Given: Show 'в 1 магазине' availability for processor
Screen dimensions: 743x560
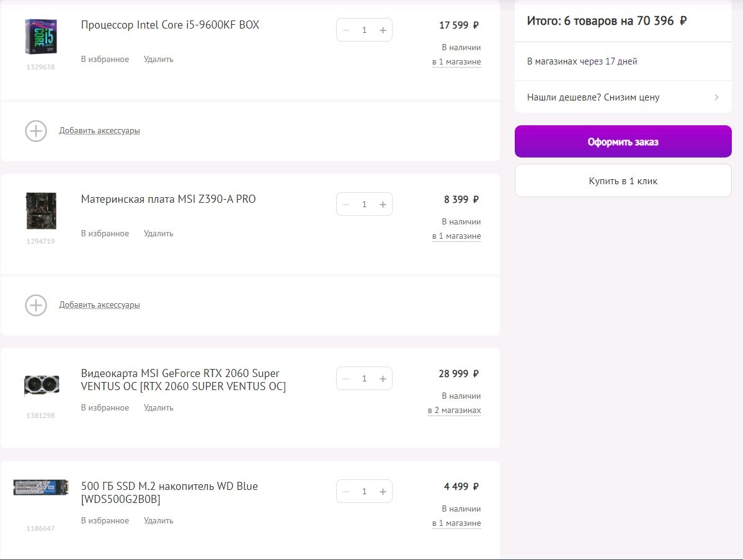Looking at the screenshot, I should point(457,62).
